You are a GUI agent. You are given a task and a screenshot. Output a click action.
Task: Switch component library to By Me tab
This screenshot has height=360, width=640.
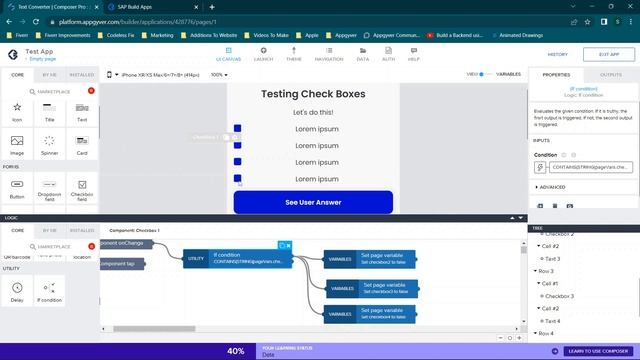pyautogui.click(x=49, y=75)
